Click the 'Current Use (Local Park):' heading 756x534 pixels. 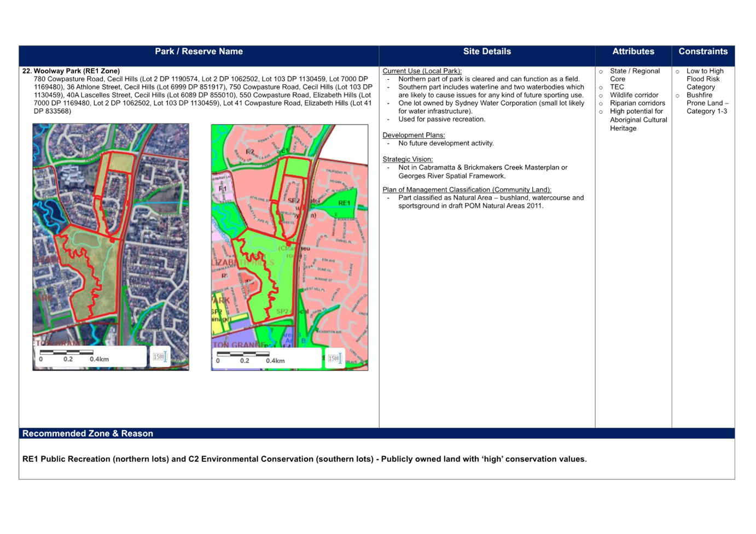click(422, 71)
